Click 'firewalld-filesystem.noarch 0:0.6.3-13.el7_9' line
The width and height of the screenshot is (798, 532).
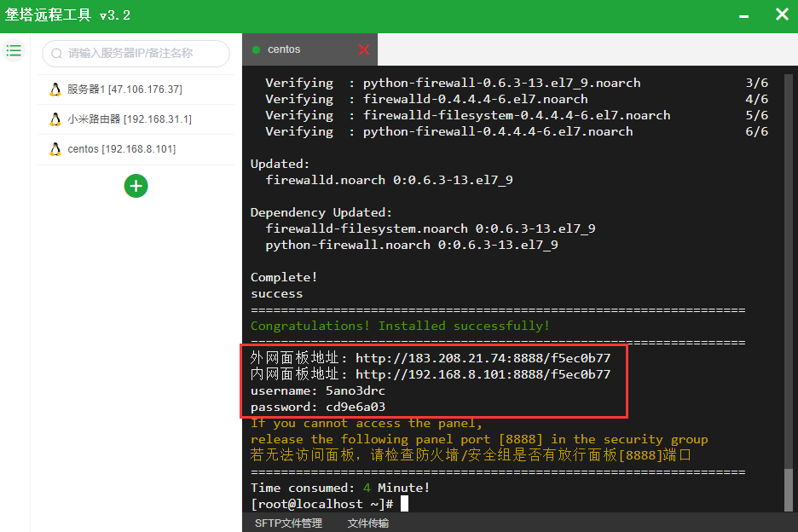tap(430, 228)
